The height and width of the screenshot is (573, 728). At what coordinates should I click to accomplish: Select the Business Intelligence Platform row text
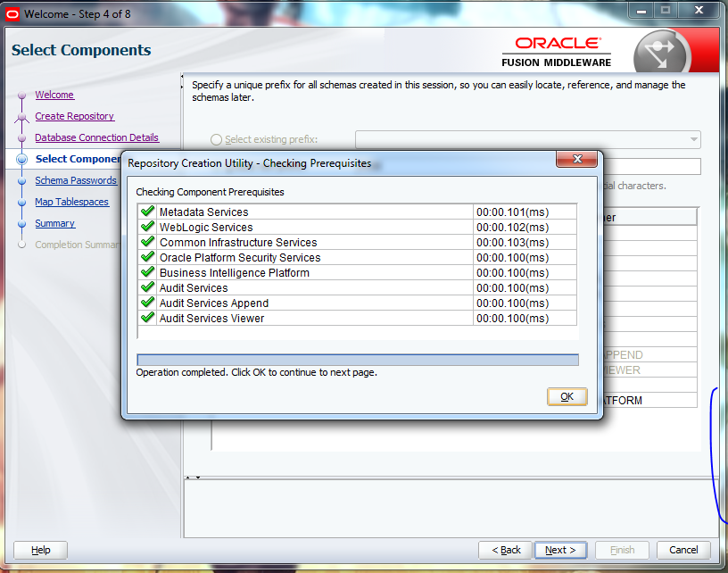[235, 273]
